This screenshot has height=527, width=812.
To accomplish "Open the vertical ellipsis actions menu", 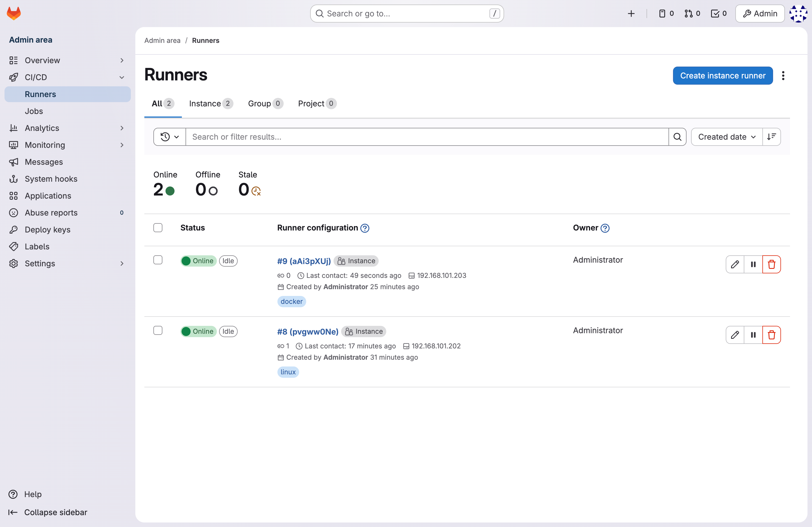I will (x=783, y=75).
